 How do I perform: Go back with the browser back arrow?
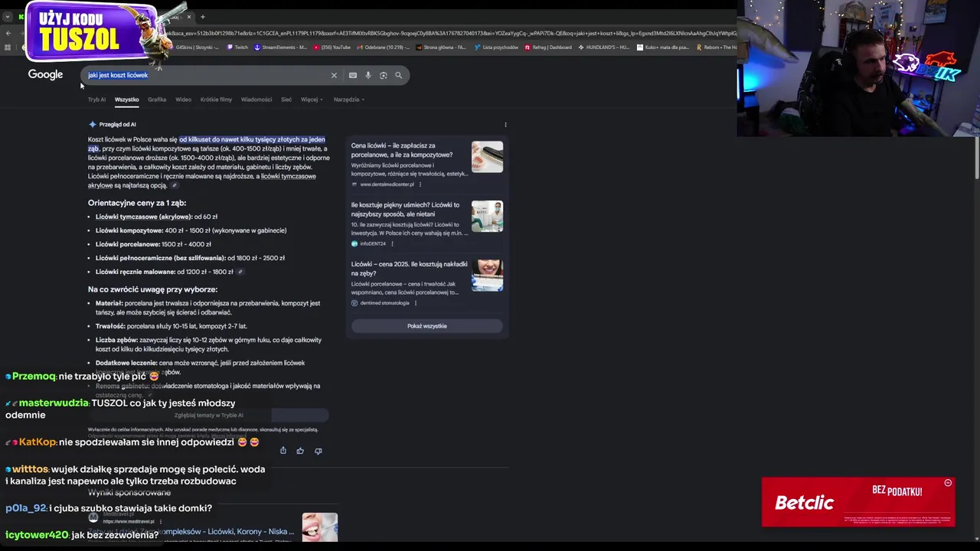8,33
